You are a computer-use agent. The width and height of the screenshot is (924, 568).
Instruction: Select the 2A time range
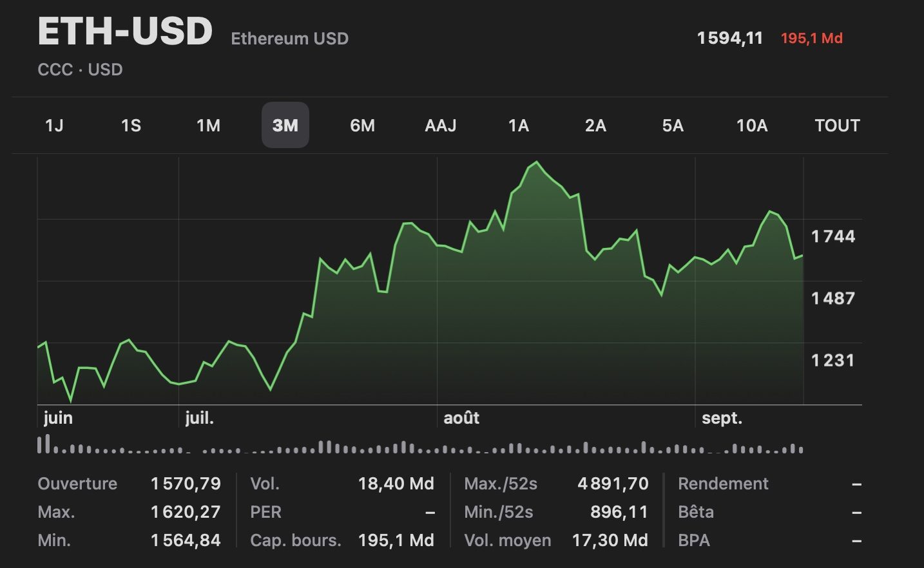[595, 126]
